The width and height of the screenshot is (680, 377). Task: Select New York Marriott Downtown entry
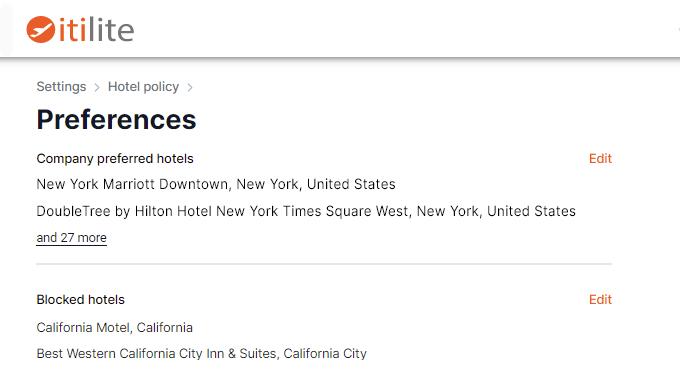216,184
